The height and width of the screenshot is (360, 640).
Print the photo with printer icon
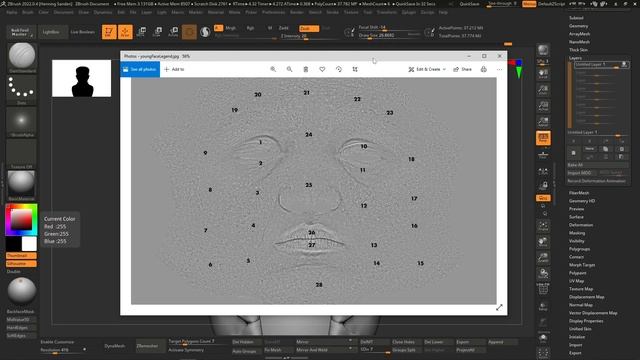[484, 69]
